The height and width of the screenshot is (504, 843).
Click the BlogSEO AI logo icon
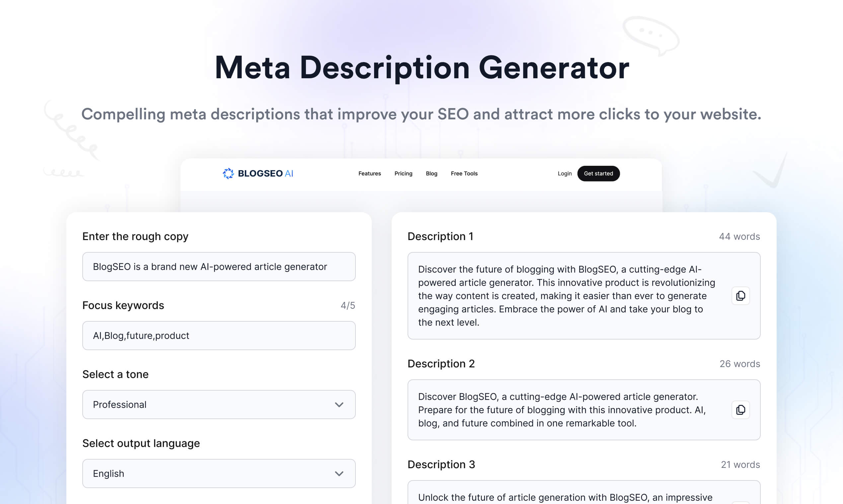pyautogui.click(x=228, y=173)
